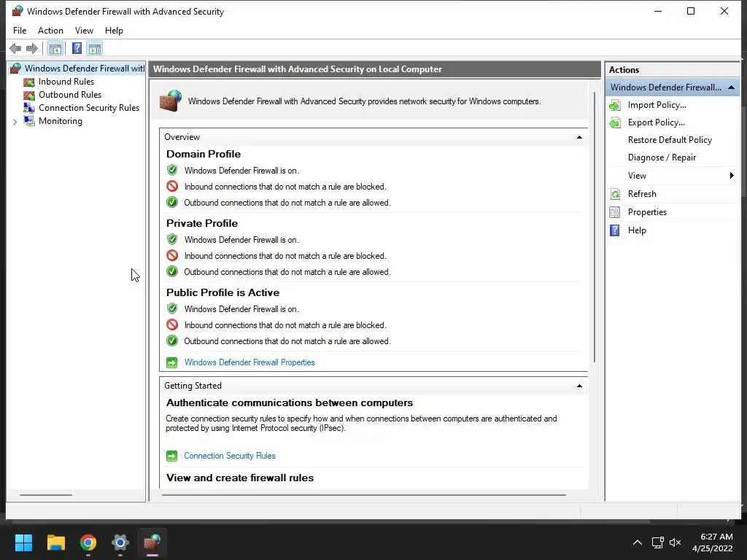Open the File menu

pos(20,31)
